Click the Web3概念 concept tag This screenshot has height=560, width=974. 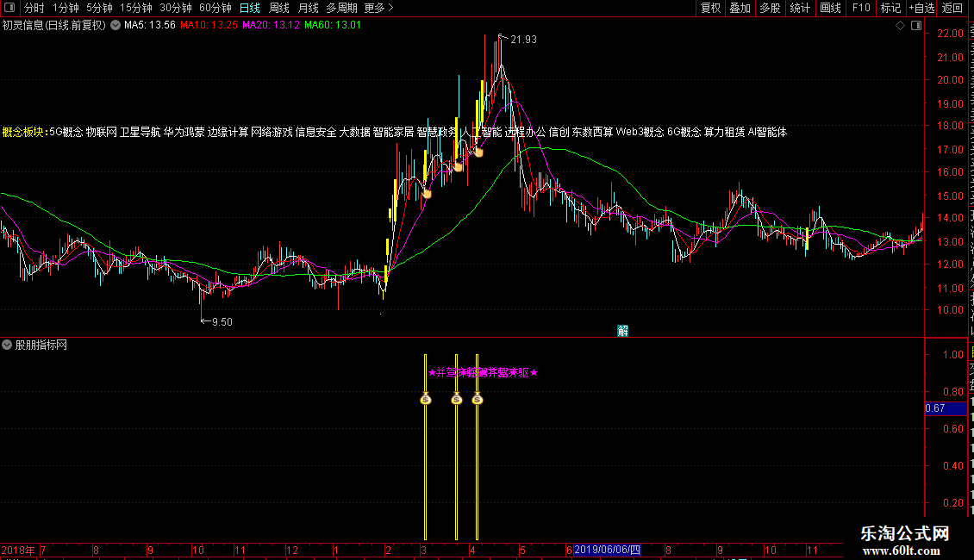click(640, 132)
